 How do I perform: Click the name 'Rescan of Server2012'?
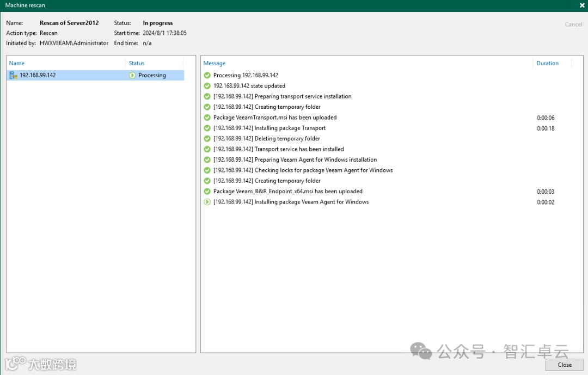click(x=69, y=23)
